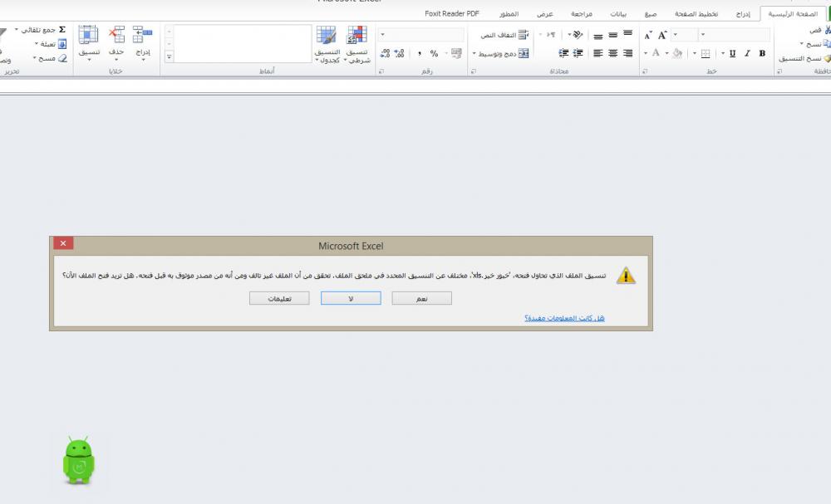The image size is (831, 504).
Task: Click the font size combo box
Action: pyautogui.click(x=684, y=35)
